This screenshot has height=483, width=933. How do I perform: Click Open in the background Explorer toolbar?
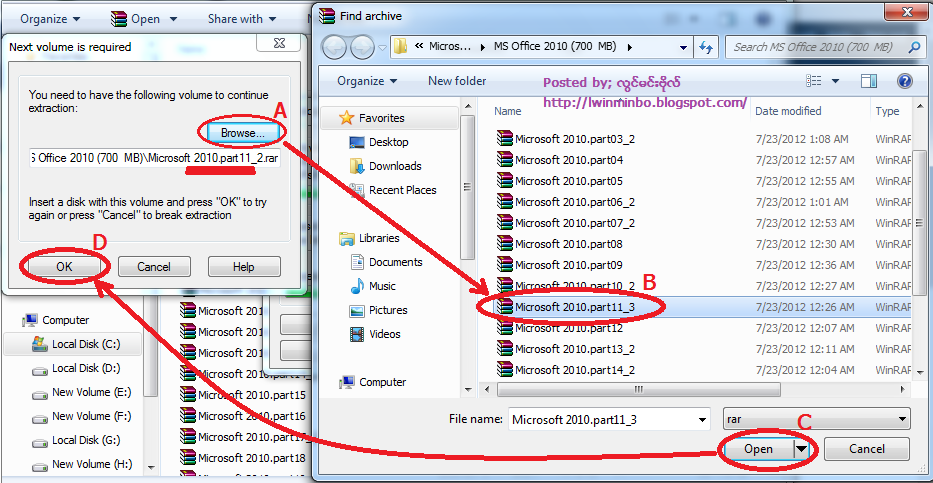pyautogui.click(x=145, y=19)
